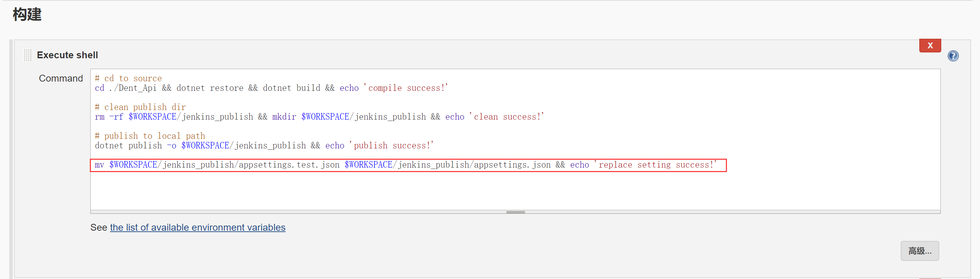Click the 'replace setting success!' string
The image size is (980, 279).
pos(655,165)
